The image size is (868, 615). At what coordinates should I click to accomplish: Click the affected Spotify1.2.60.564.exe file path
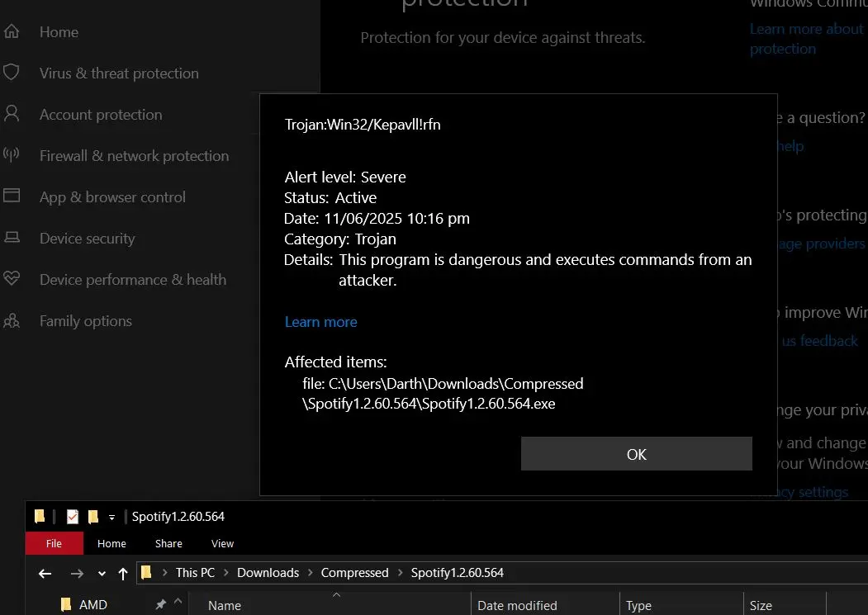[443, 394]
